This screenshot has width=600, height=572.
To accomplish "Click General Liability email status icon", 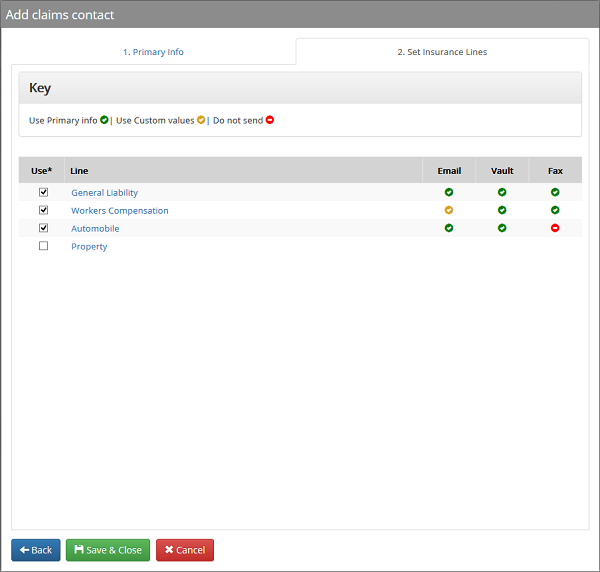I will pyautogui.click(x=449, y=192).
